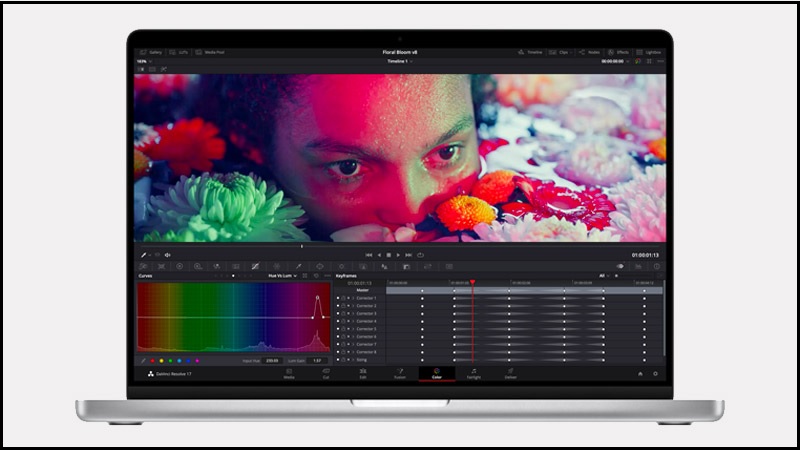
Task: Stop playback
Action: pyautogui.click(x=389, y=255)
